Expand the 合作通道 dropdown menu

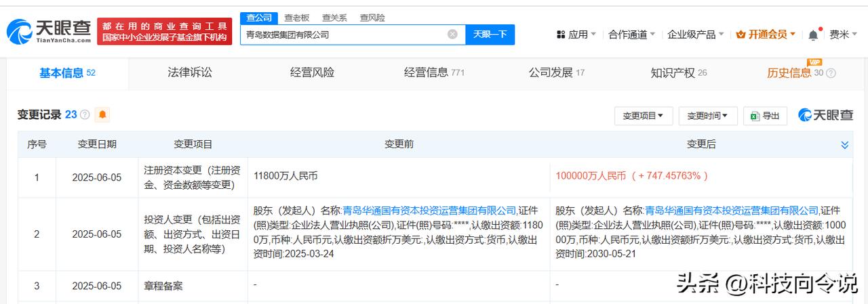pyautogui.click(x=632, y=35)
